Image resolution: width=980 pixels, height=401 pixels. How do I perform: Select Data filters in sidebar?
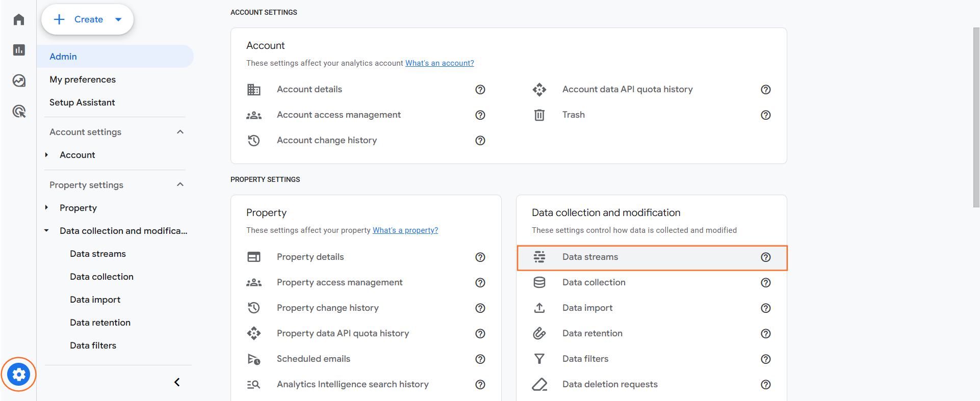93,345
